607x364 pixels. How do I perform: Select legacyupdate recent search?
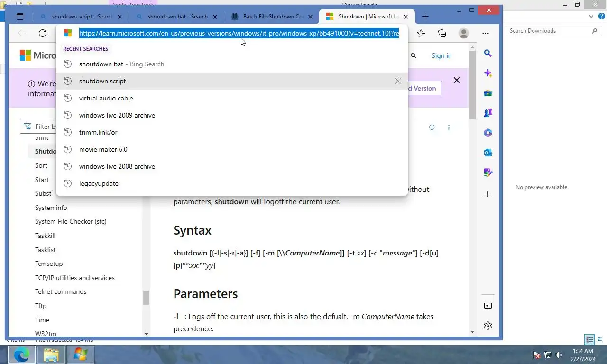tap(232, 183)
